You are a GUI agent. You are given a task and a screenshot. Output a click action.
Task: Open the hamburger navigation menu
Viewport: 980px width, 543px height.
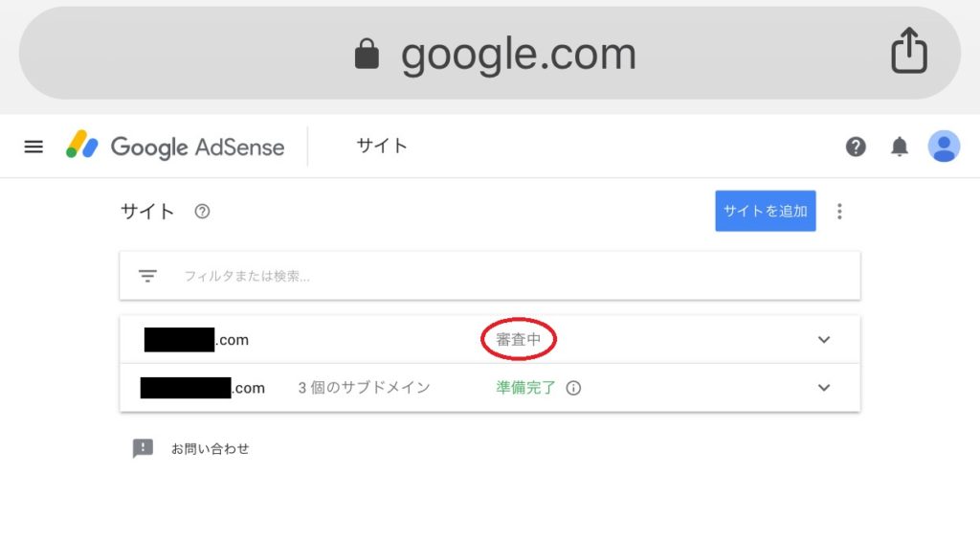tap(33, 147)
